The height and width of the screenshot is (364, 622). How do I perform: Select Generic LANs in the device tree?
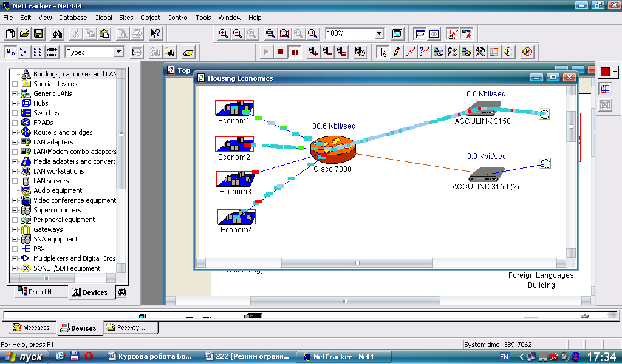click(x=53, y=93)
